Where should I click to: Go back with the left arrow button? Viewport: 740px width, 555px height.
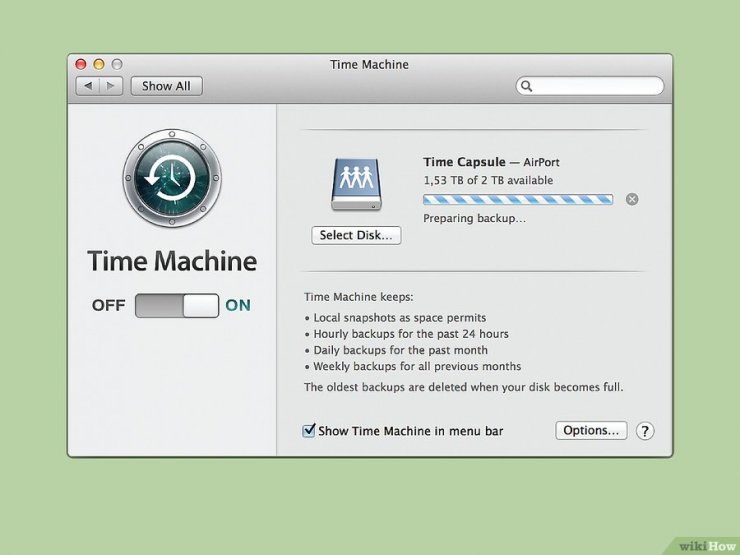click(88, 86)
